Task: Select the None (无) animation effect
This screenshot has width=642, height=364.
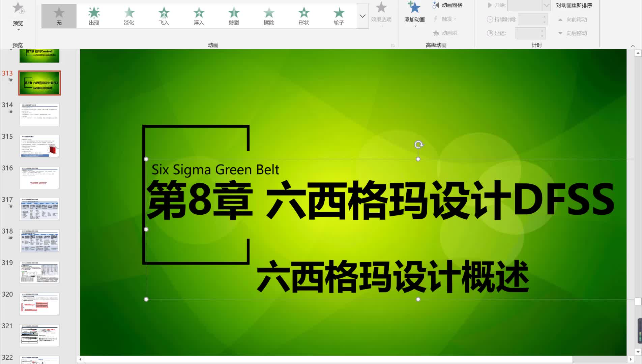Action: tap(59, 16)
